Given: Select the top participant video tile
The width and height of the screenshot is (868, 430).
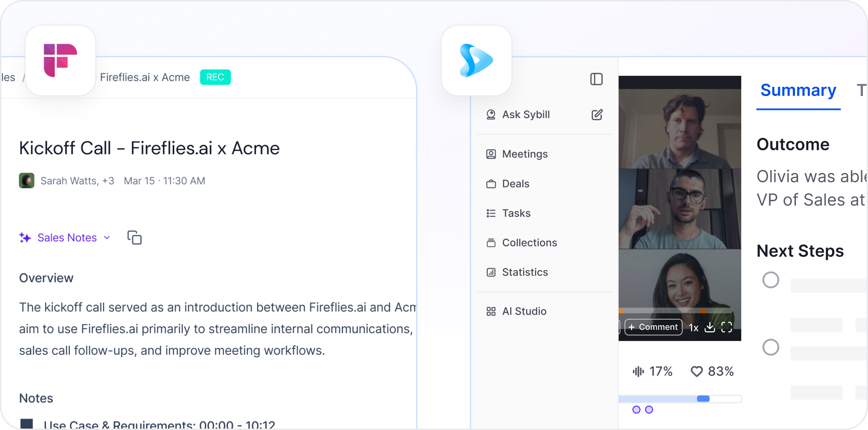Looking at the screenshot, I should [680, 129].
